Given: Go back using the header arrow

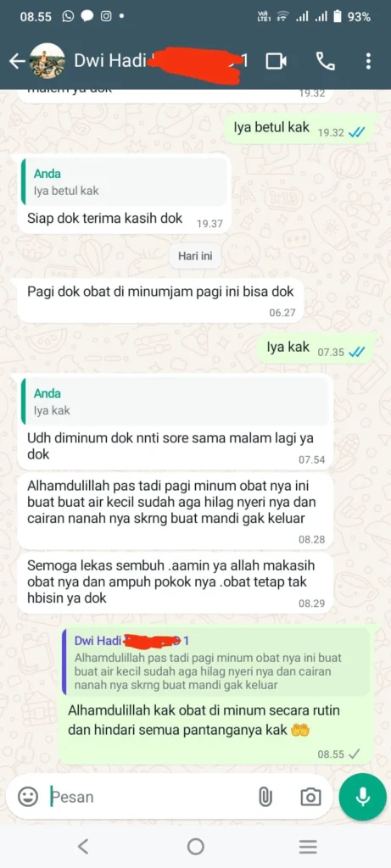Looking at the screenshot, I should 17,61.
